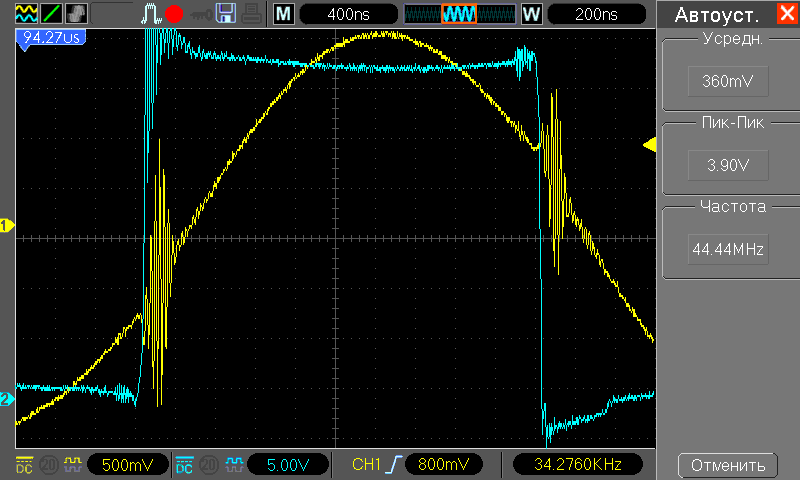Viewport: 800px width, 480px height.
Task: Click the printer icon
Action: 254,14
